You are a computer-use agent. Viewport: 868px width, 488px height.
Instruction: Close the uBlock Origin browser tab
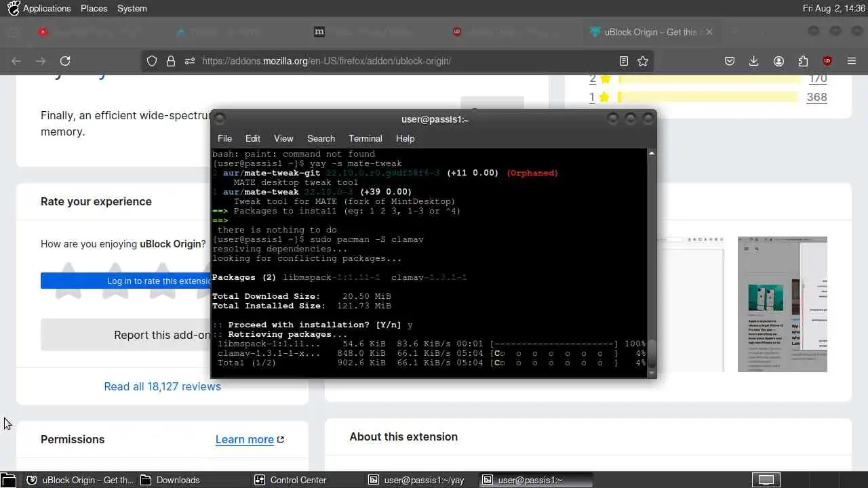pos(709,32)
